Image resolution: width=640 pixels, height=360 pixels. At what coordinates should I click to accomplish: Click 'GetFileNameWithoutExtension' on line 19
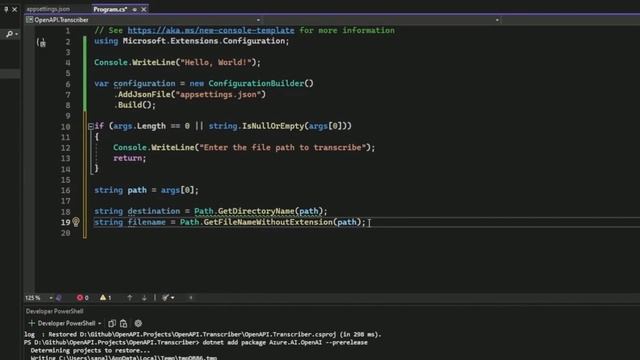tap(268, 222)
